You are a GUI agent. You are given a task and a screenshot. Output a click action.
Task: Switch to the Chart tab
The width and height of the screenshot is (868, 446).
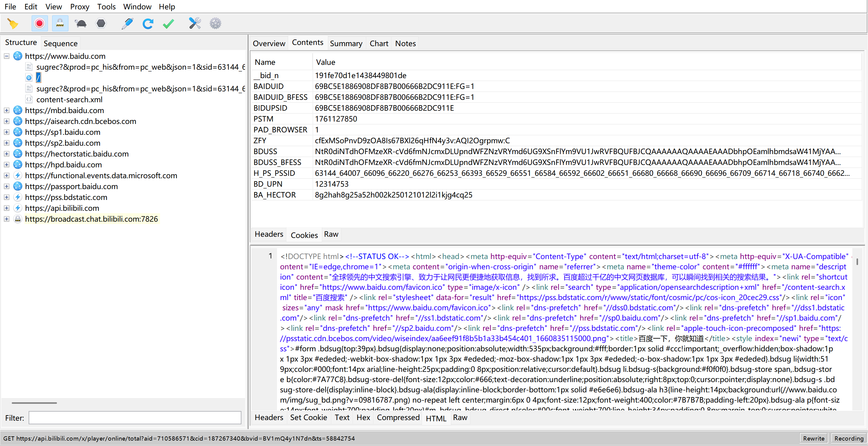[379, 43]
